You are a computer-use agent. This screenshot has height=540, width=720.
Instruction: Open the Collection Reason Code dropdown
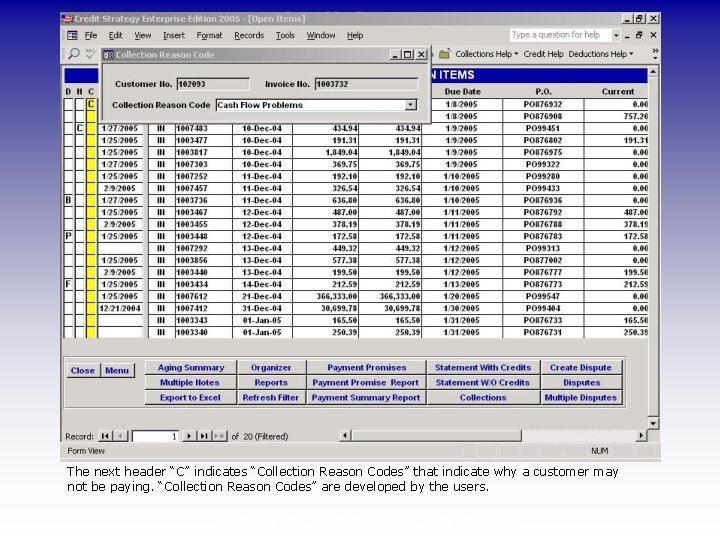click(411, 105)
